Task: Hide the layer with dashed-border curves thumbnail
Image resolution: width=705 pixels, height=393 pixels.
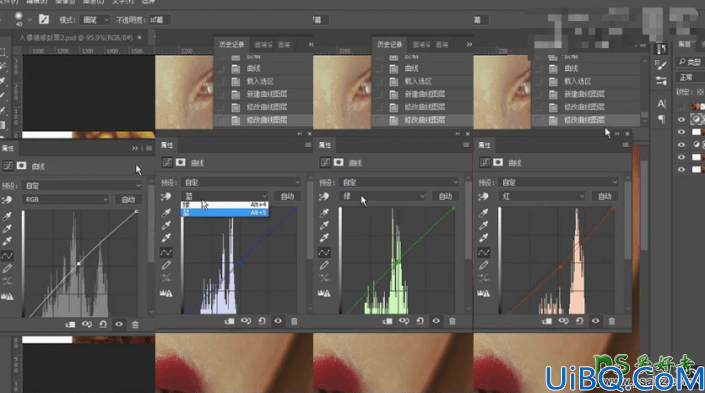Action: coord(682,119)
